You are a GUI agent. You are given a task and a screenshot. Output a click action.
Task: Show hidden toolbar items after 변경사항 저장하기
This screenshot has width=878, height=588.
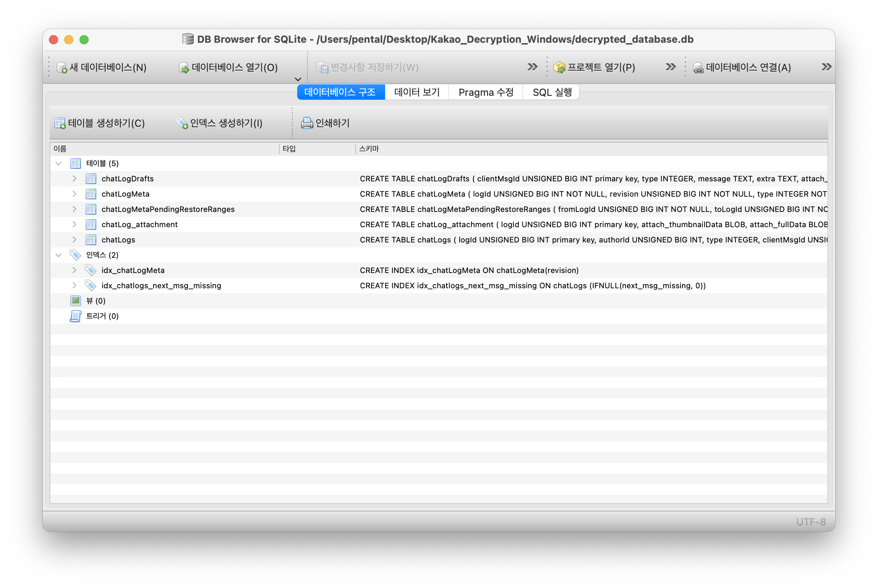[x=532, y=67]
